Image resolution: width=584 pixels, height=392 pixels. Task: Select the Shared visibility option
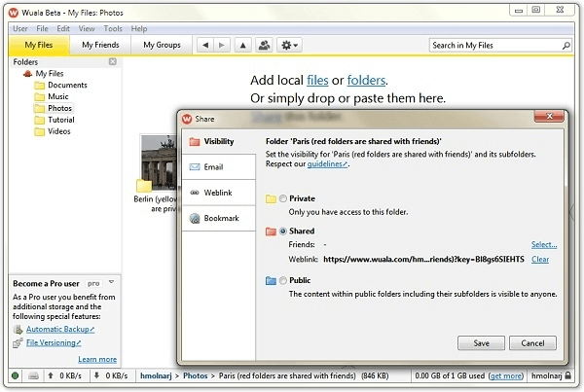pyautogui.click(x=282, y=232)
